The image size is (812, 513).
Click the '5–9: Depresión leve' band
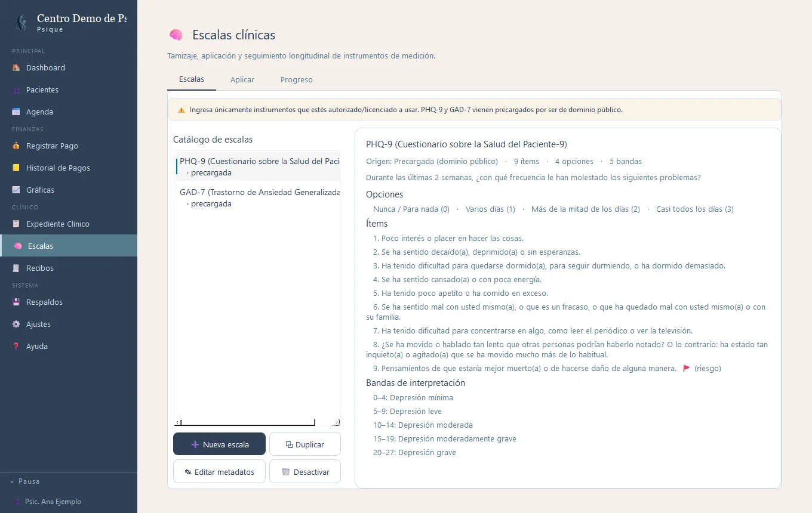point(407,412)
